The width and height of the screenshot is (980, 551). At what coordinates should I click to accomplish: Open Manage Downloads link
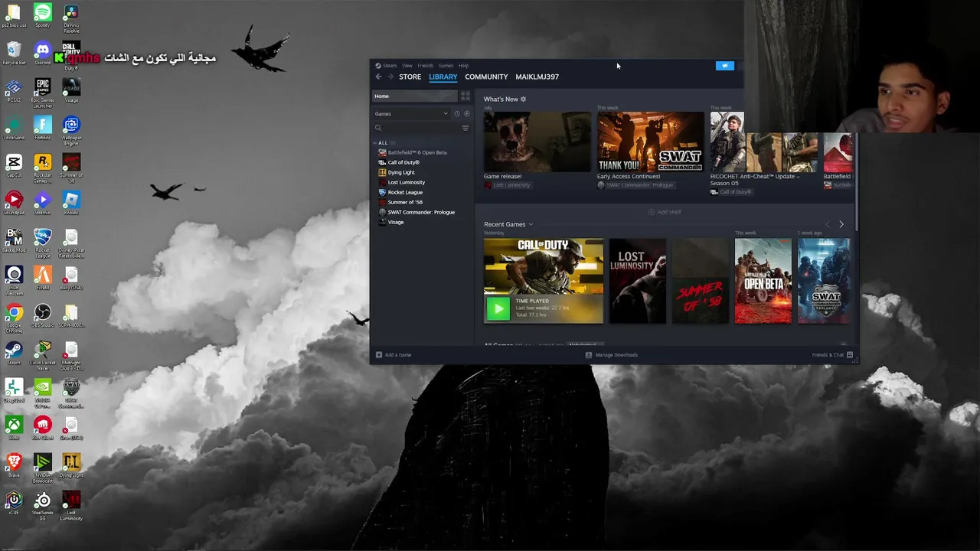pyautogui.click(x=616, y=355)
